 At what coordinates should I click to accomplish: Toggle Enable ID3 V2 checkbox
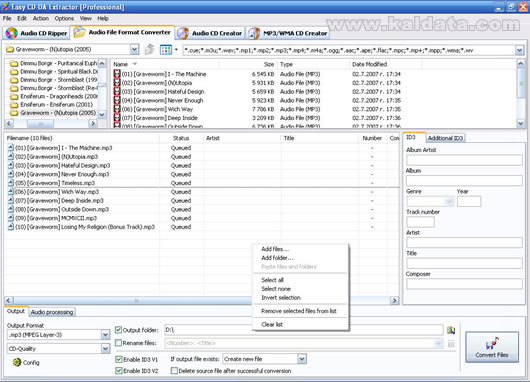click(x=119, y=371)
